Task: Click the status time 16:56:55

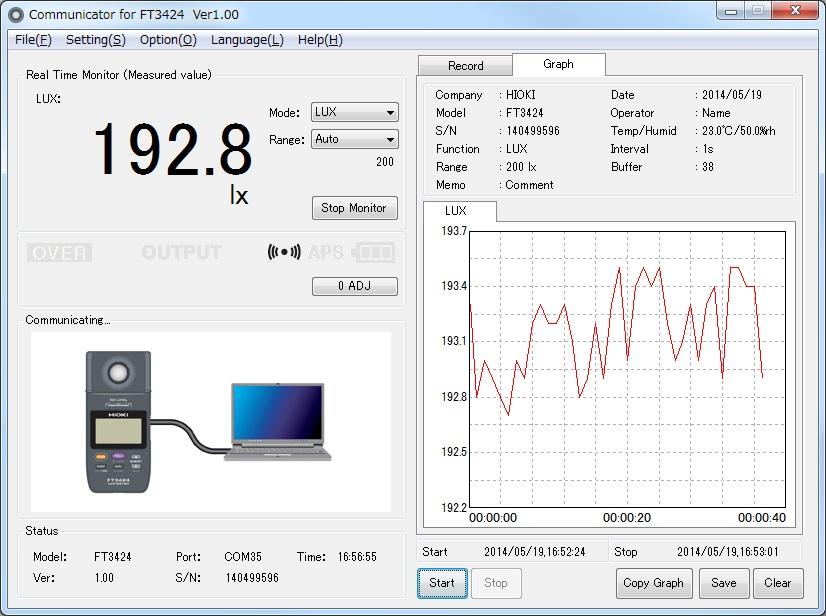Action: click(357, 557)
